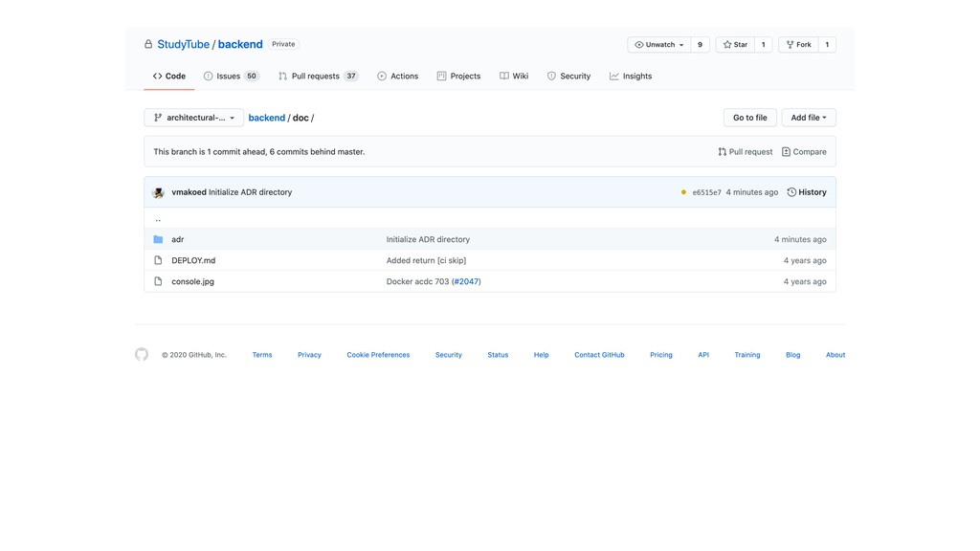This screenshot has height=551, width=980.
Task: Click the GitHub Octocat logo in footer
Action: pyautogui.click(x=142, y=355)
